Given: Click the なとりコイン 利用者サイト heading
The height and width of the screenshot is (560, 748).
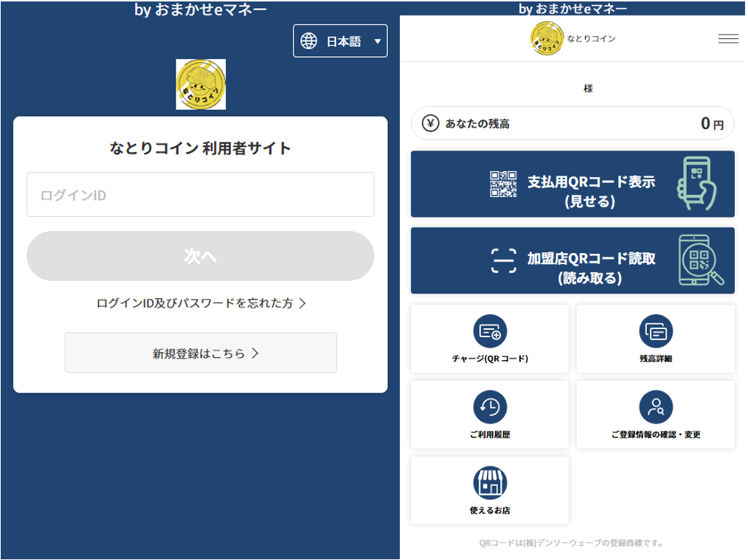Looking at the screenshot, I should 201,148.
